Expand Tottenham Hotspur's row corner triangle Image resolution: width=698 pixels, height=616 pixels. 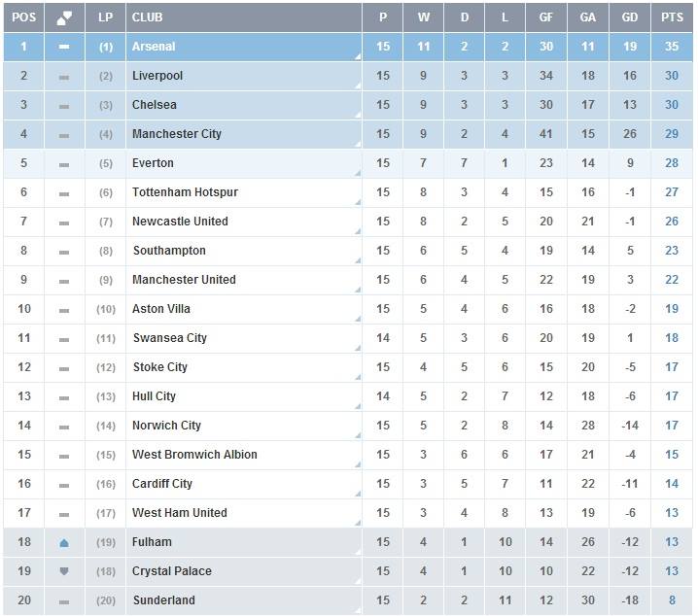pyautogui.click(x=358, y=202)
